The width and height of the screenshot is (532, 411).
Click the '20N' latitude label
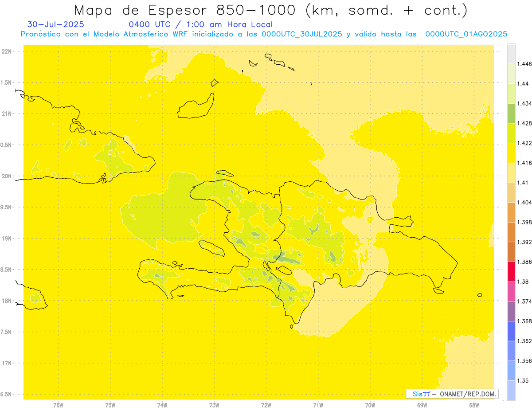7,176
